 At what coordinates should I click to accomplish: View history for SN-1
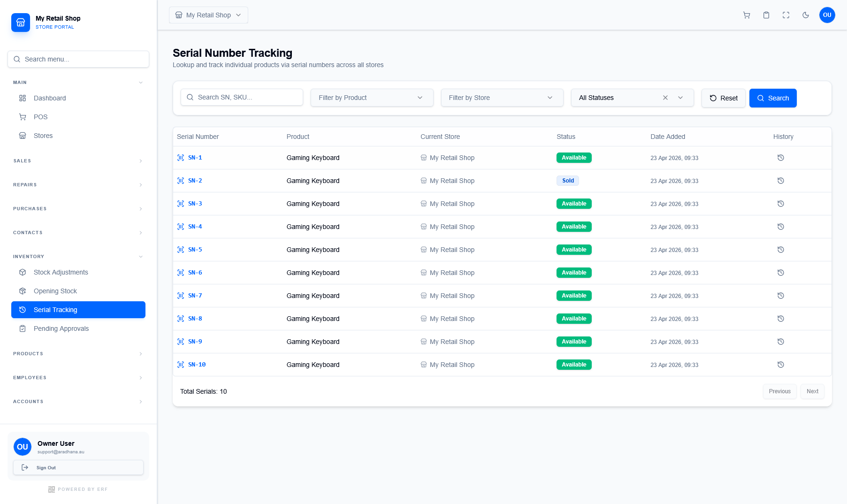pos(781,158)
